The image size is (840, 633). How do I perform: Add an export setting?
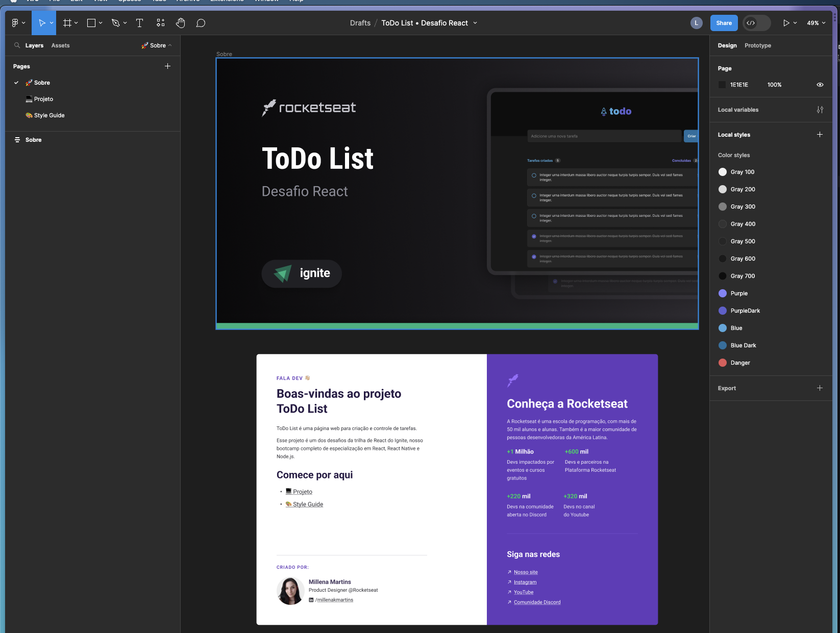(820, 388)
